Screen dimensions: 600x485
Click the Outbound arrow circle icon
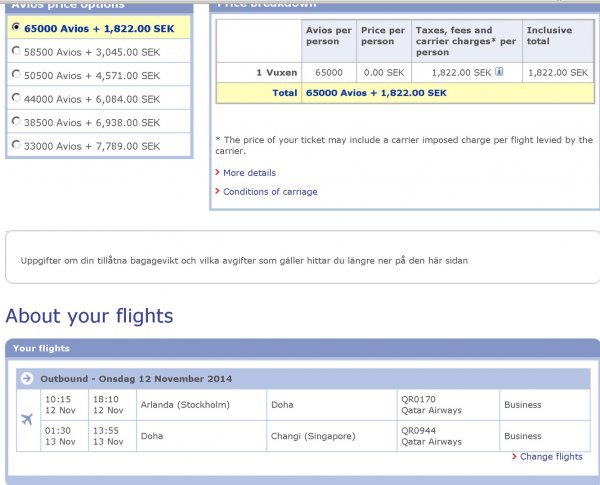point(28,379)
